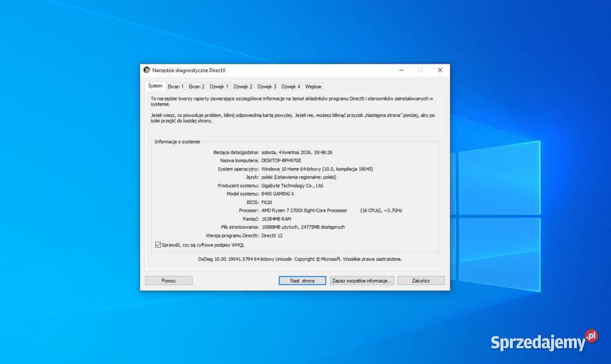The image size is (611, 364).
Task: Click Zapisz wszystkie informacje button
Action: [x=362, y=281]
